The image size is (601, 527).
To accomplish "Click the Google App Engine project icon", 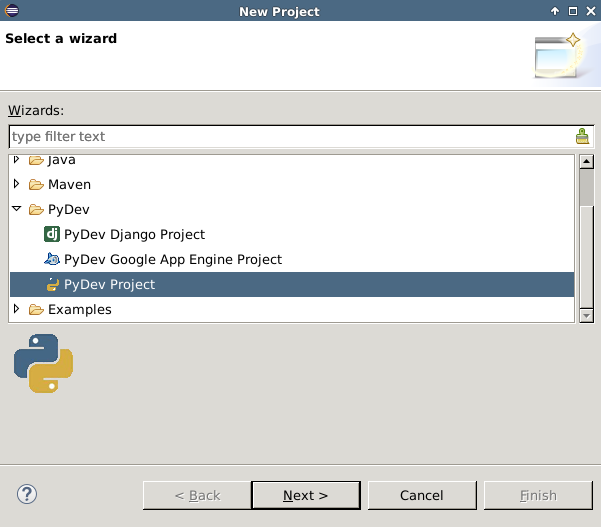I will 52,259.
